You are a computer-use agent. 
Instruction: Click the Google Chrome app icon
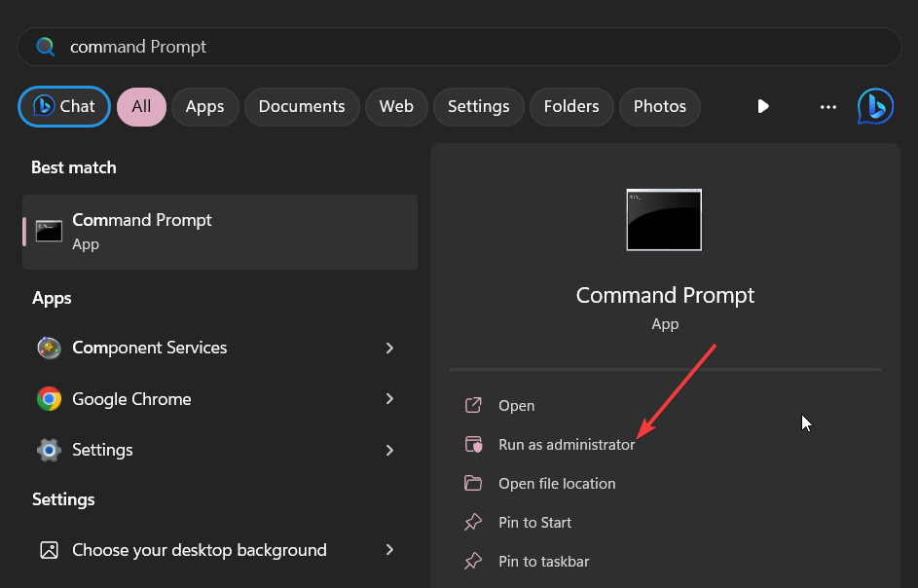49,399
